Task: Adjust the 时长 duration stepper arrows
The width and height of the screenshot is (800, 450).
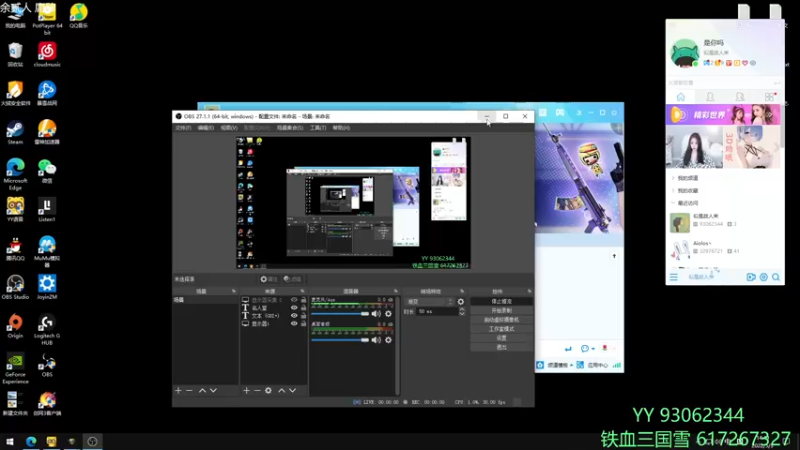Action: [x=462, y=311]
